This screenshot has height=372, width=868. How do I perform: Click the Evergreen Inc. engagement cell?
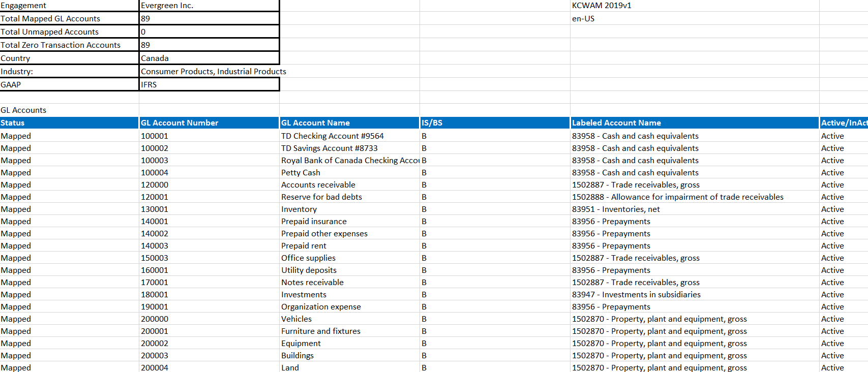pyautogui.click(x=208, y=6)
